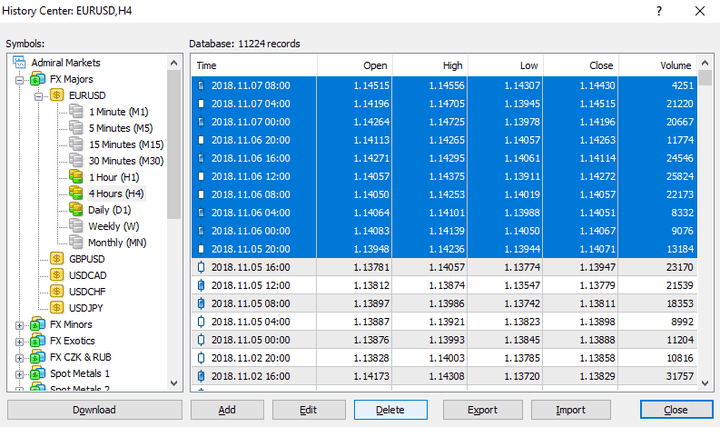Collapse the EURUSD tree node
The image size is (720, 427).
point(38,96)
